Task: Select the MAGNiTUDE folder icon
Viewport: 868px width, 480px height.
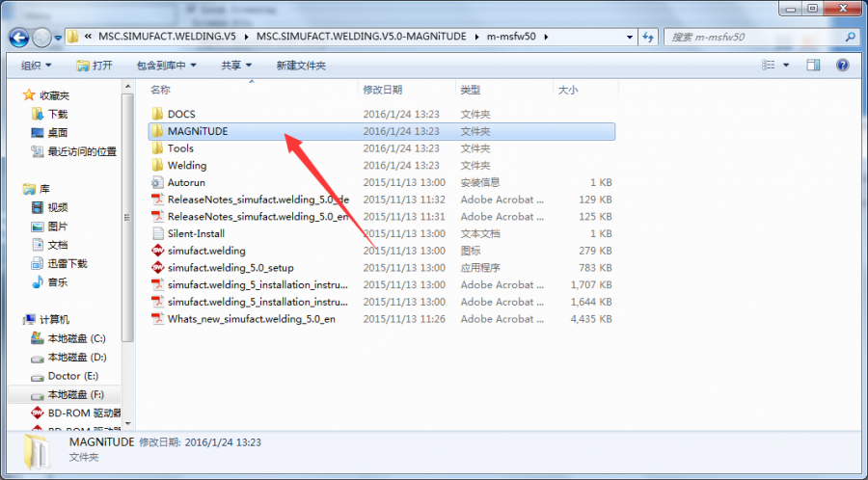Action: click(158, 131)
